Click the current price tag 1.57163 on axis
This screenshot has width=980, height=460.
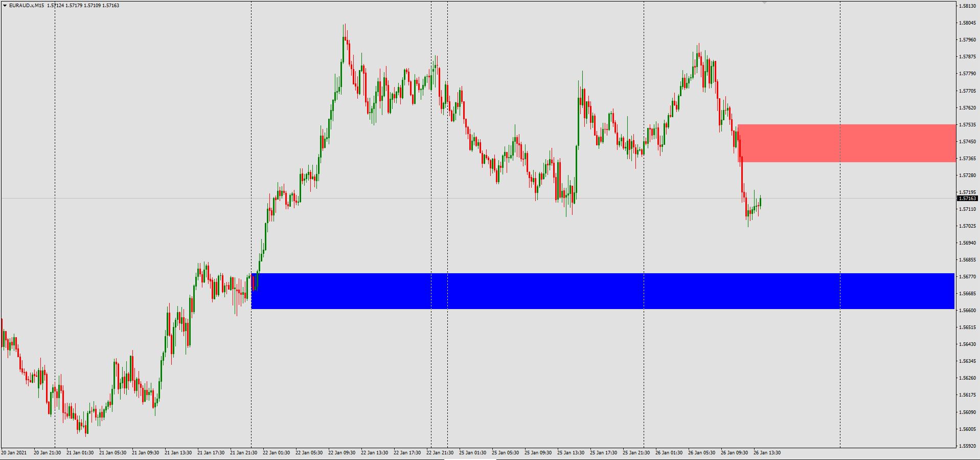point(967,199)
